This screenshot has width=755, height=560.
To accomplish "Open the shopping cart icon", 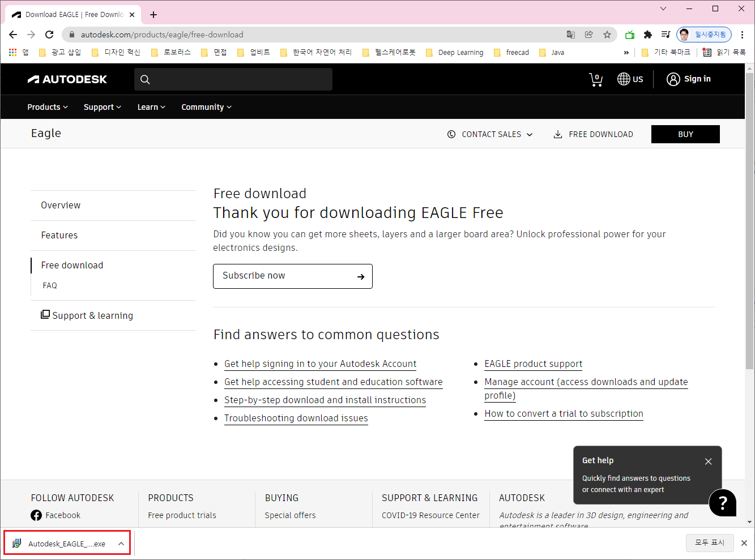I will pyautogui.click(x=596, y=79).
